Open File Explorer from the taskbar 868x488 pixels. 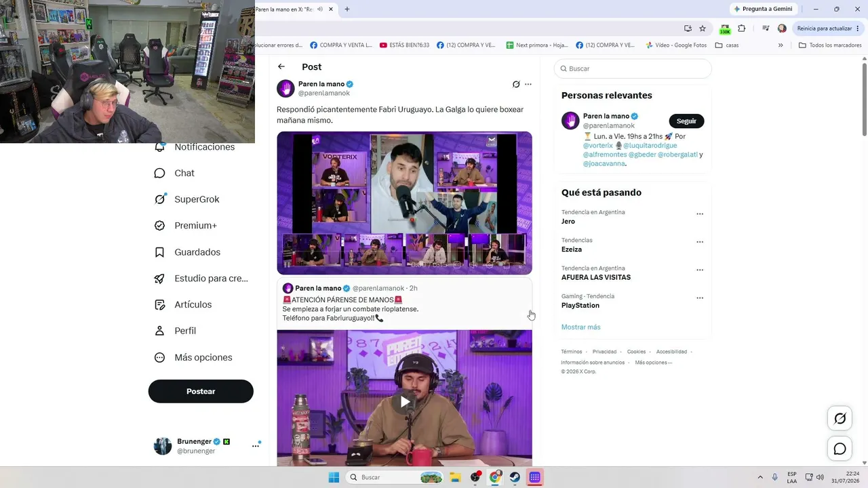pos(455,477)
